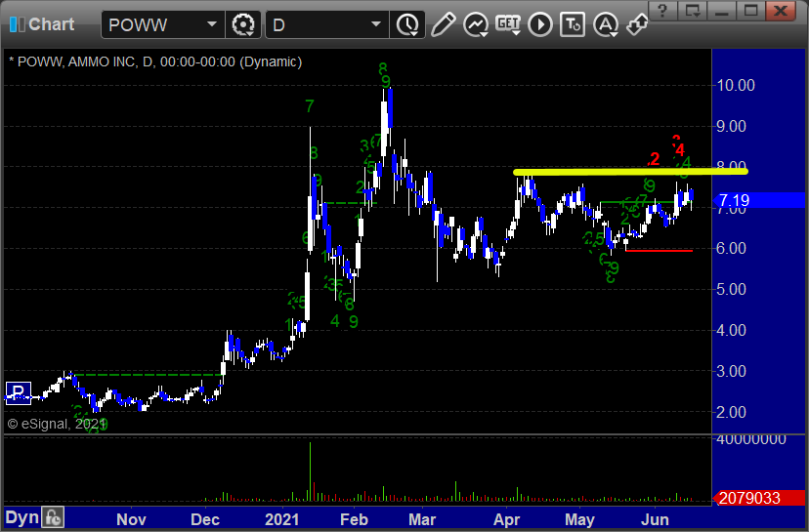
Task: Expand the D interval dropdown arrow
Action: tap(376, 24)
